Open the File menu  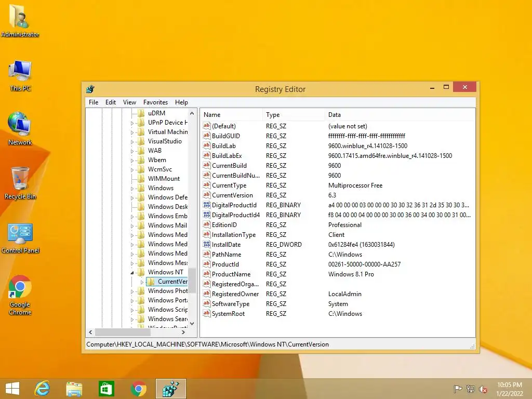click(94, 102)
